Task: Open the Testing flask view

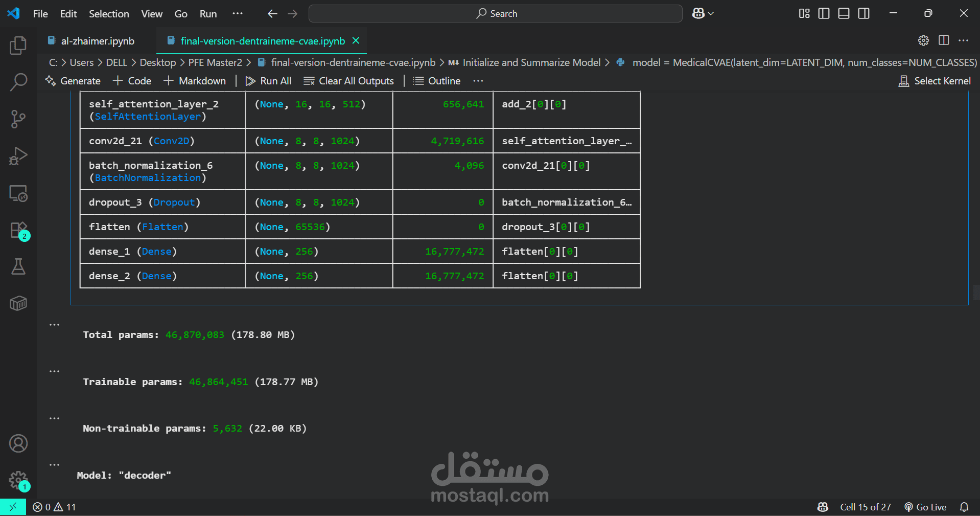Action: (18, 266)
